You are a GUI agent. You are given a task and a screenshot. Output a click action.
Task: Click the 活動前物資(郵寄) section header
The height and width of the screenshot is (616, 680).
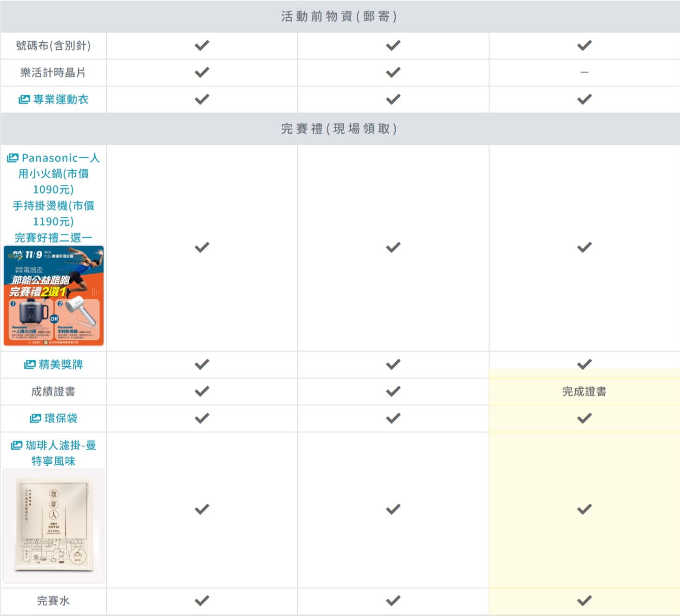[x=340, y=16]
